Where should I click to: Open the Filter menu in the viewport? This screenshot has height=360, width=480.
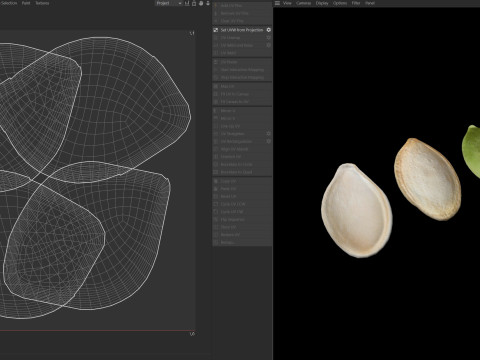click(x=356, y=3)
